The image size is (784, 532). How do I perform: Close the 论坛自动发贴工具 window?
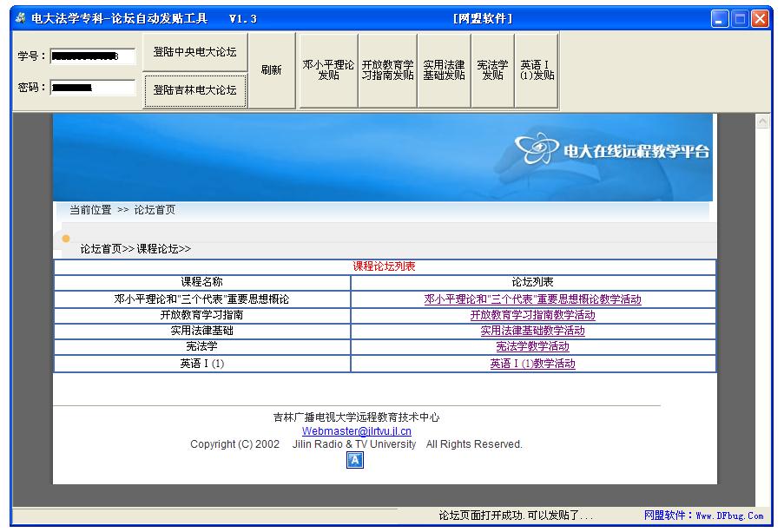click(x=760, y=19)
